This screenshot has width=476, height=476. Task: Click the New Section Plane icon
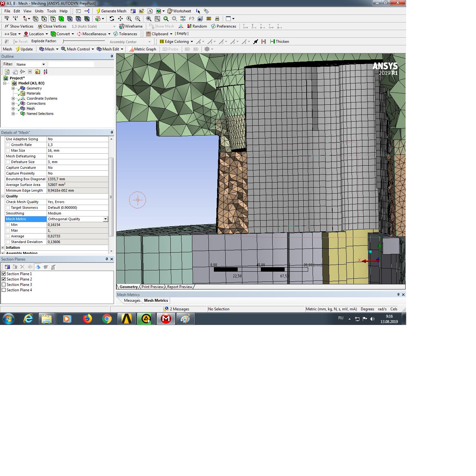pyautogui.click(x=7, y=267)
